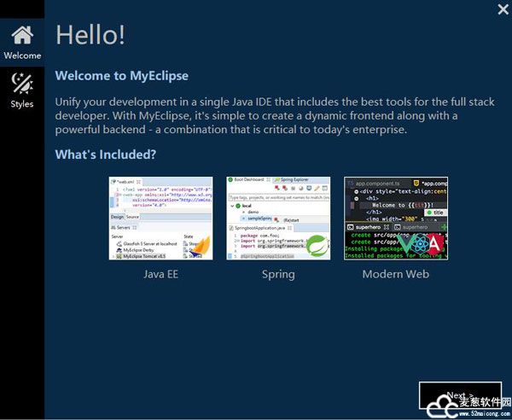
Task: Click the Next button
Action: (x=460, y=395)
